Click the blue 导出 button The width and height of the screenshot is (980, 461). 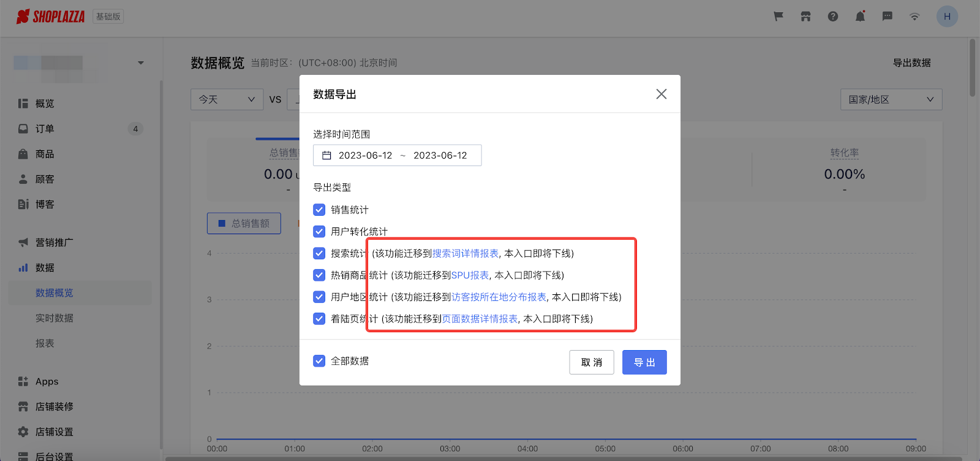644,362
